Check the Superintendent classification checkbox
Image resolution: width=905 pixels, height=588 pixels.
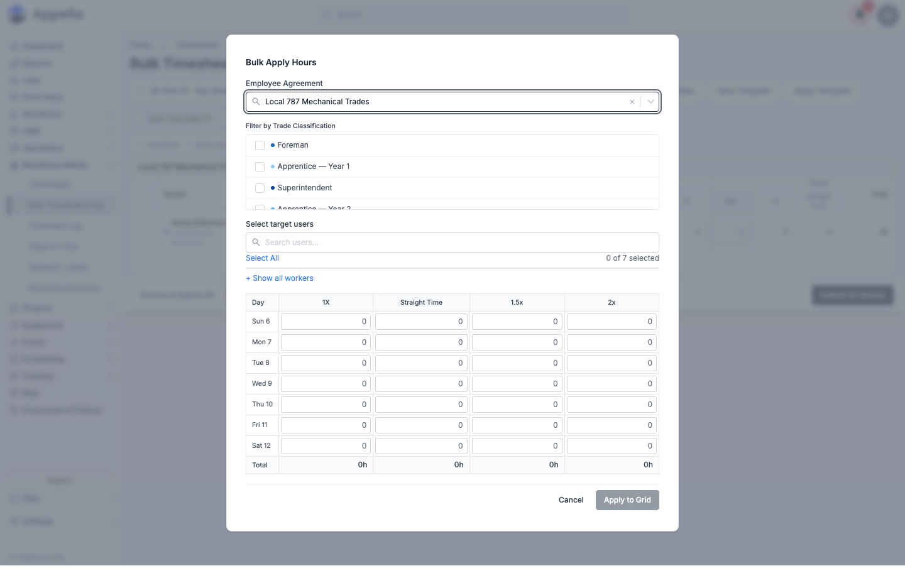[260, 188]
